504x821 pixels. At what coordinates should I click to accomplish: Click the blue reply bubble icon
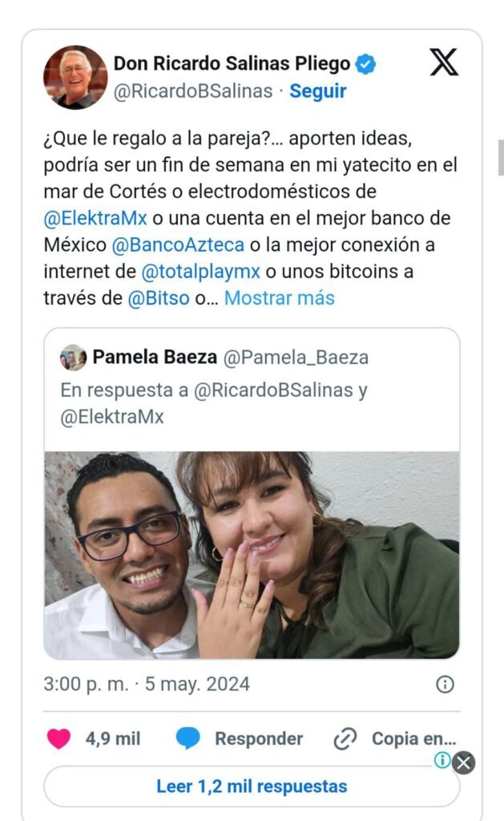(187, 738)
